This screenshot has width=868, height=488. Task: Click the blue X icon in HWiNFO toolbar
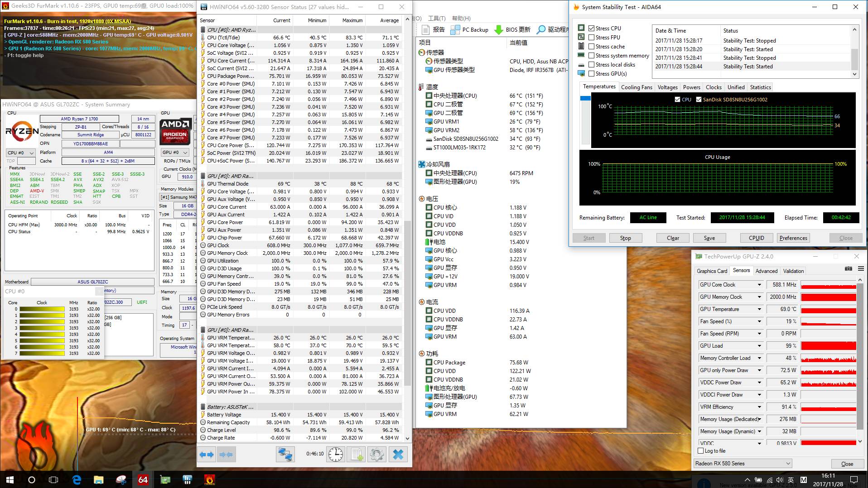coord(398,455)
